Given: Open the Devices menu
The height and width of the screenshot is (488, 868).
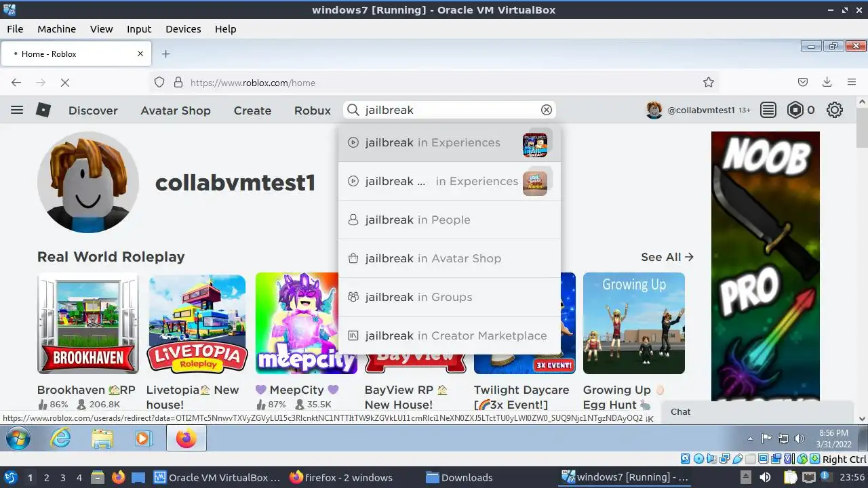Looking at the screenshot, I should 183,29.
